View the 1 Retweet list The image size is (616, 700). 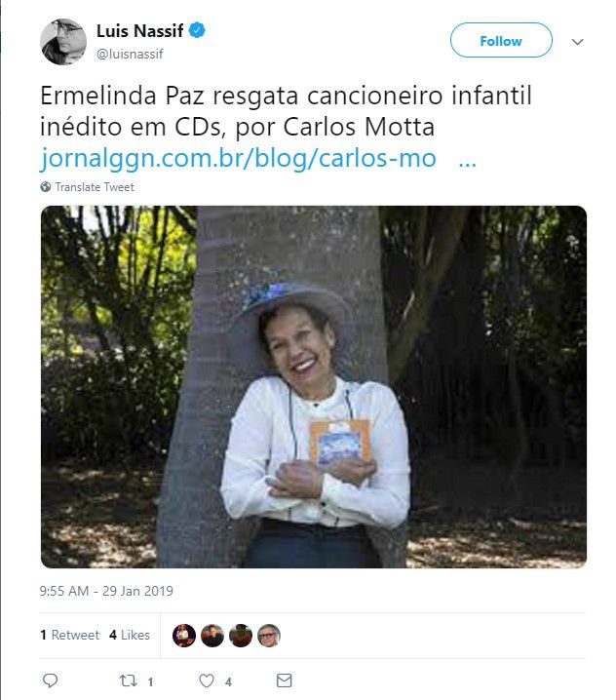pos(69,635)
